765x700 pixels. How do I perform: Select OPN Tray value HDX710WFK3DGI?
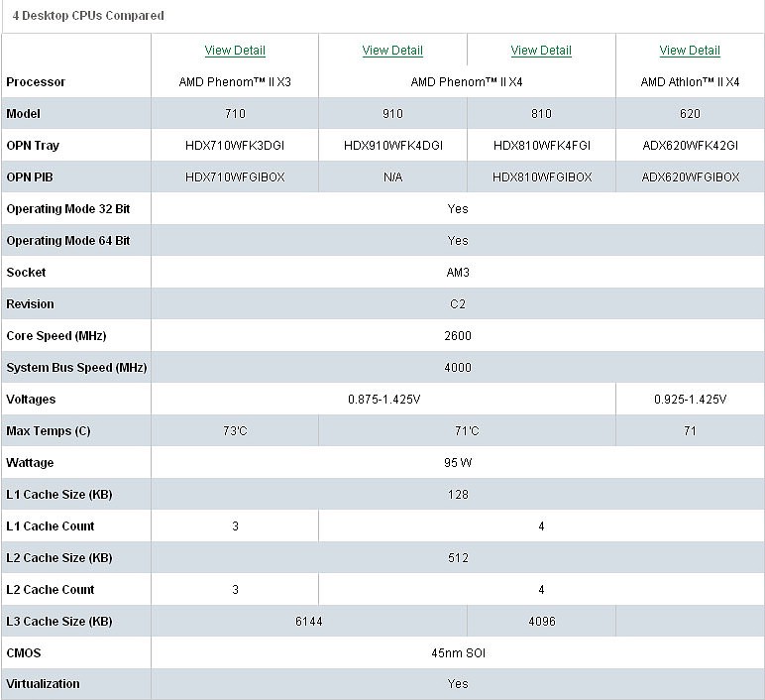(235, 146)
